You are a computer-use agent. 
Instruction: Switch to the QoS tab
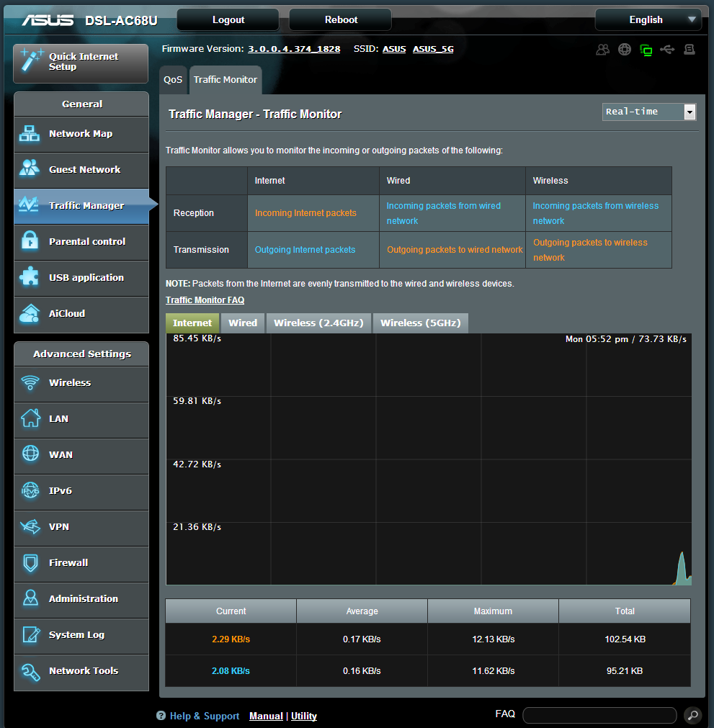point(173,80)
